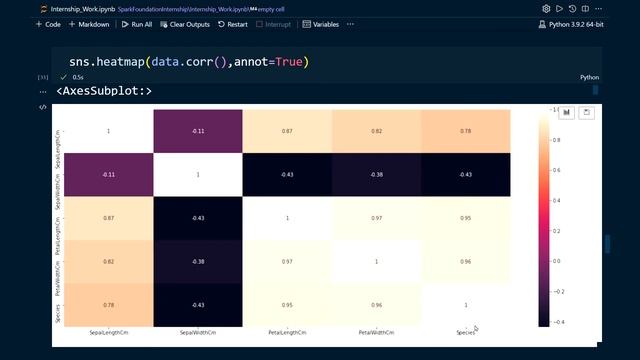Click the 0.78 cell in bottom Species row
640x360 pixels.
(x=109, y=305)
